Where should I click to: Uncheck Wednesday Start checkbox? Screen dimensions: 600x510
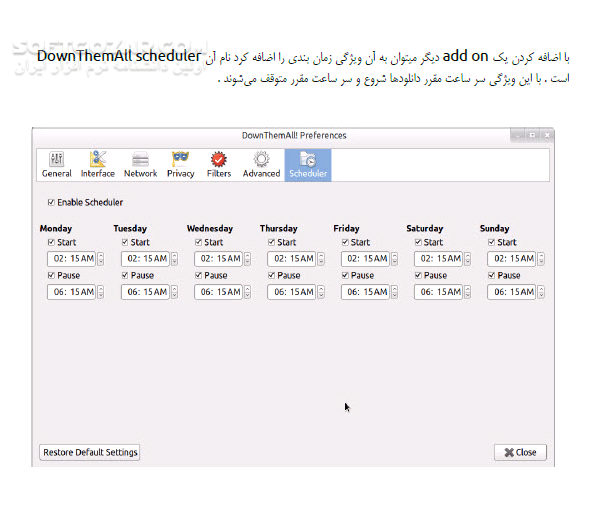click(x=198, y=242)
